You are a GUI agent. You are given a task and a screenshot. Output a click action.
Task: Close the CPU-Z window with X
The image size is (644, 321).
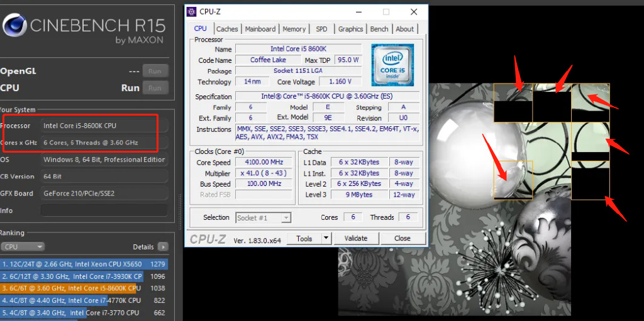(413, 11)
